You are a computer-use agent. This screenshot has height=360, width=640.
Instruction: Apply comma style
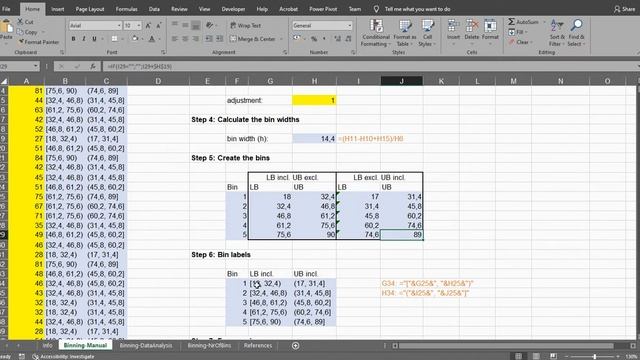click(x=324, y=39)
